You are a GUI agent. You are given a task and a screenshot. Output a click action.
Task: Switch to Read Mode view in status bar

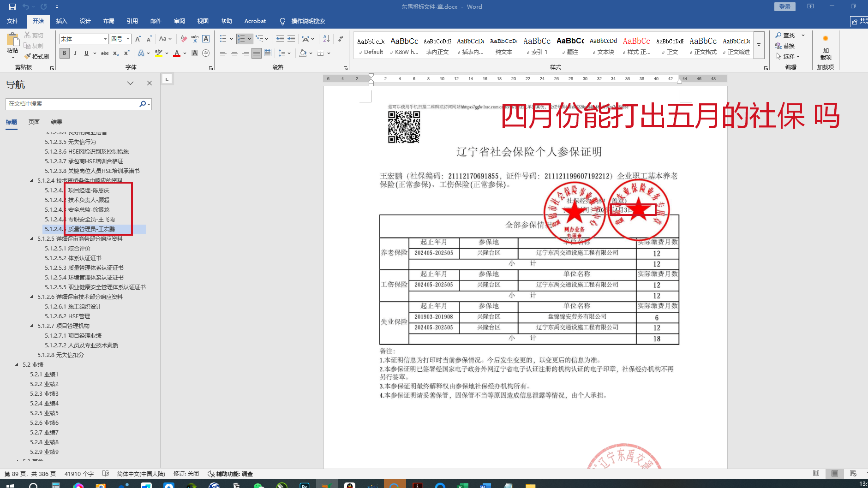816,474
